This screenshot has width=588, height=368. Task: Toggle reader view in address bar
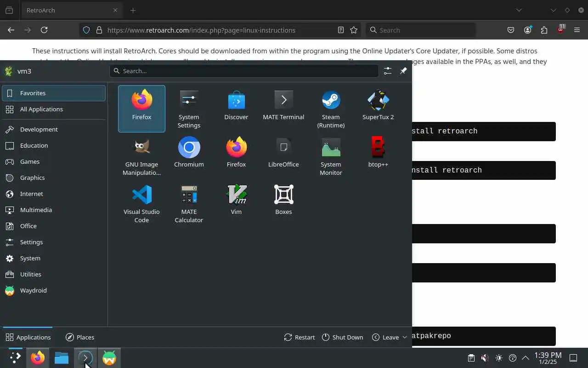click(x=341, y=30)
